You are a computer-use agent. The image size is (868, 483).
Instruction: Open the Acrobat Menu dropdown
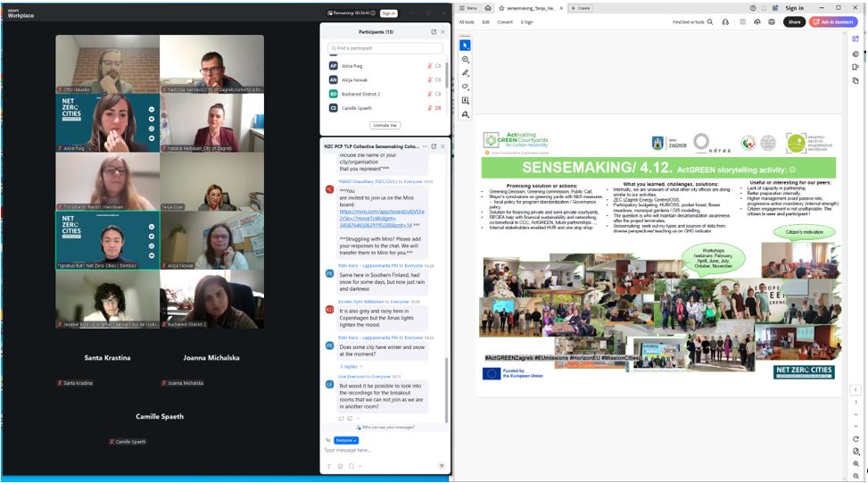tap(468, 8)
